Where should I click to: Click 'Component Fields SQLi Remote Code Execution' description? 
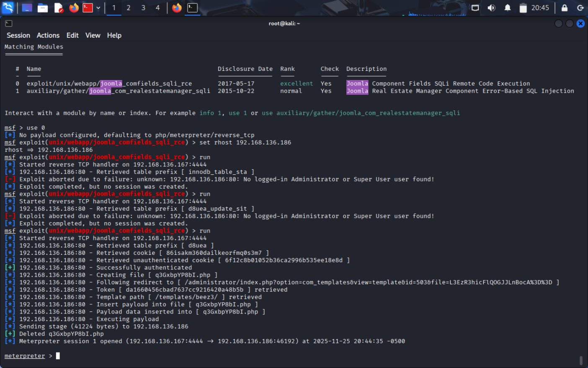(451, 84)
